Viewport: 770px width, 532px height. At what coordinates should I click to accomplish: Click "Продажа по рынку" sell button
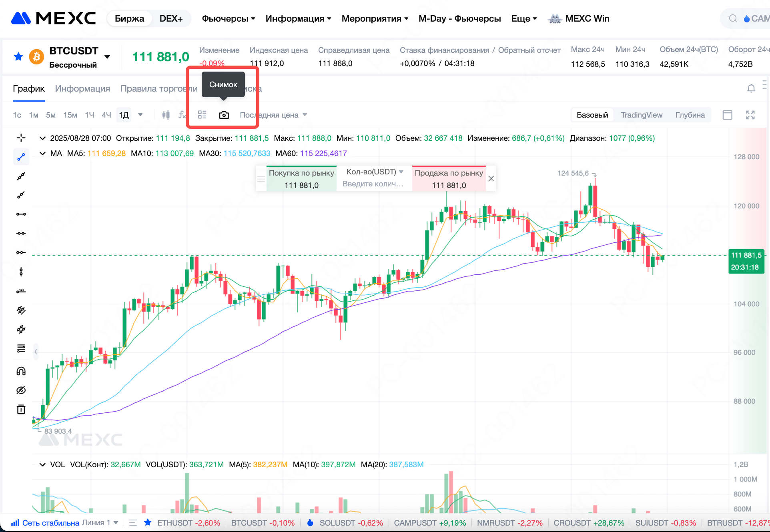point(449,179)
